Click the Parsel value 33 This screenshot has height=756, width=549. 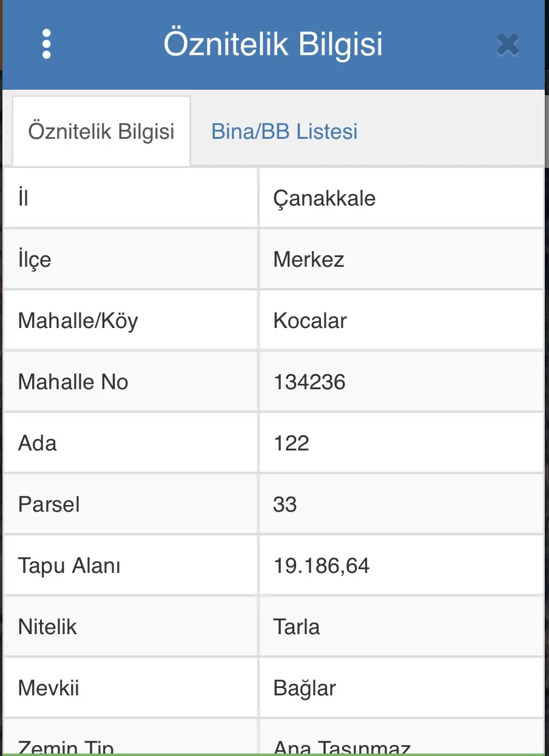coord(285,504)
